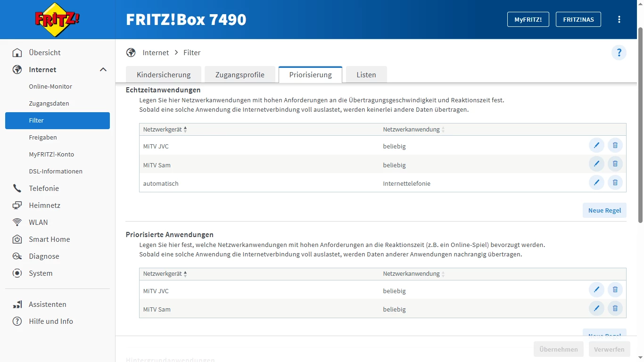Click the globe icon beside Internet in sidebar

(x=17, y=69)
